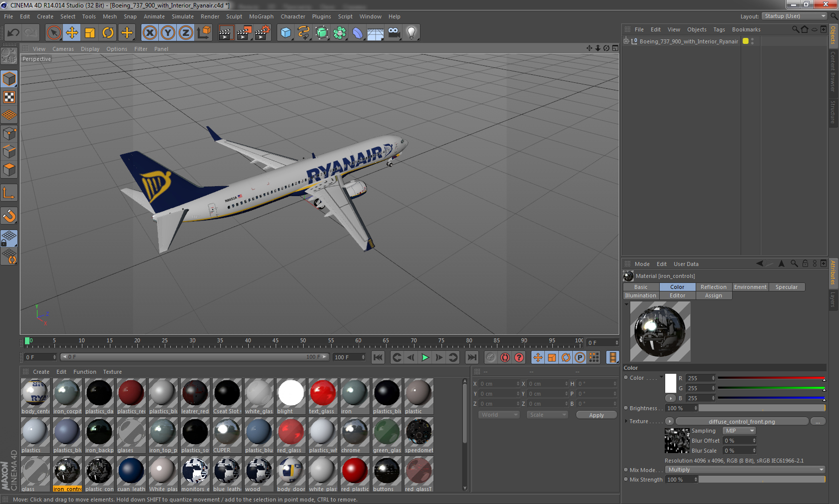Image resolution: width=839 pixels, height=504 pixels.
Task: Open viewport Cameras menu
Action: click(x=63, y=49)
